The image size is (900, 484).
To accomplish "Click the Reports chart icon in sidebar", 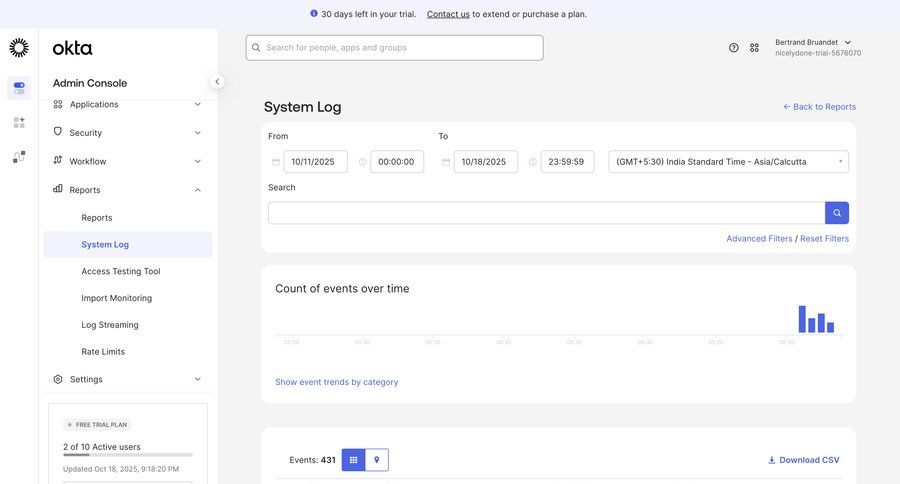I will click(57, 189).
